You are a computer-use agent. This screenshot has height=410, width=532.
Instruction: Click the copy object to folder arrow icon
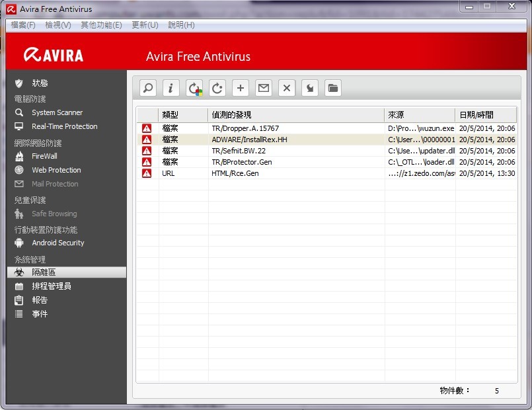310,88
